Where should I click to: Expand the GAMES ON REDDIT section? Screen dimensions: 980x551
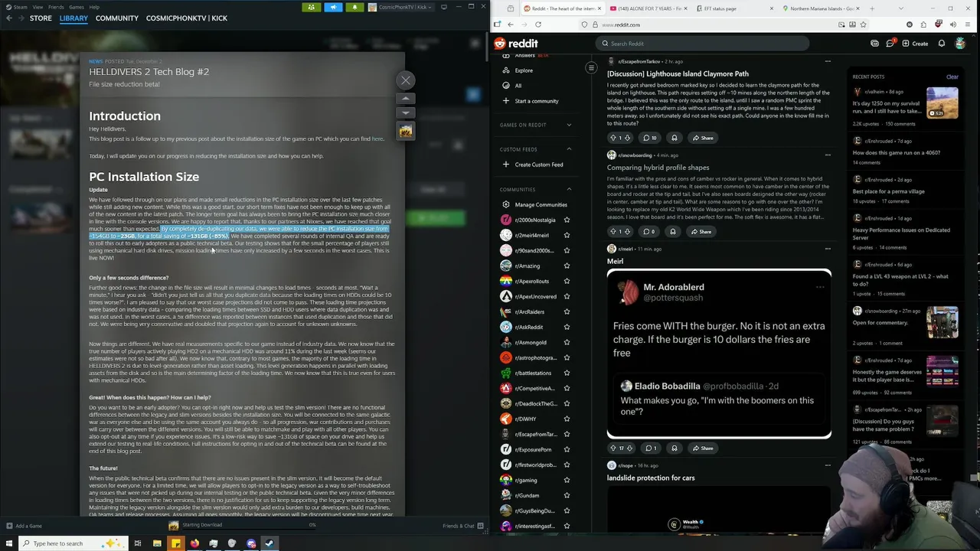click(569, 125)
